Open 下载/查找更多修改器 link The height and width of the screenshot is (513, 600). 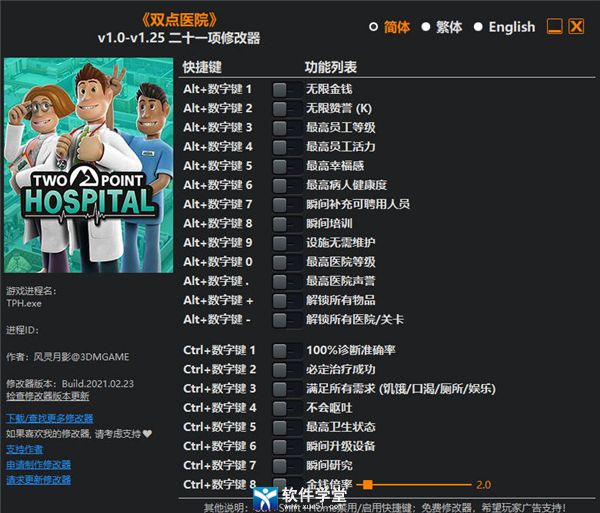pyautogui.click(x=49, y=418)
